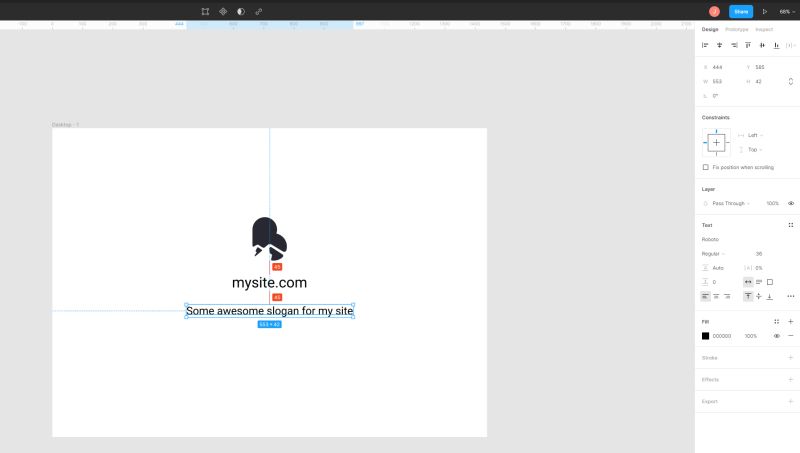Add an effect with plus icon

click(791, 380)
